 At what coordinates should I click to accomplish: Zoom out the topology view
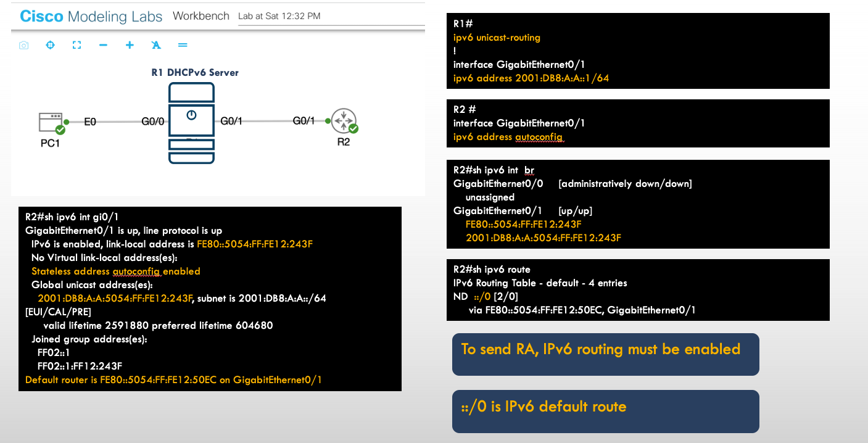pos(103,44)
